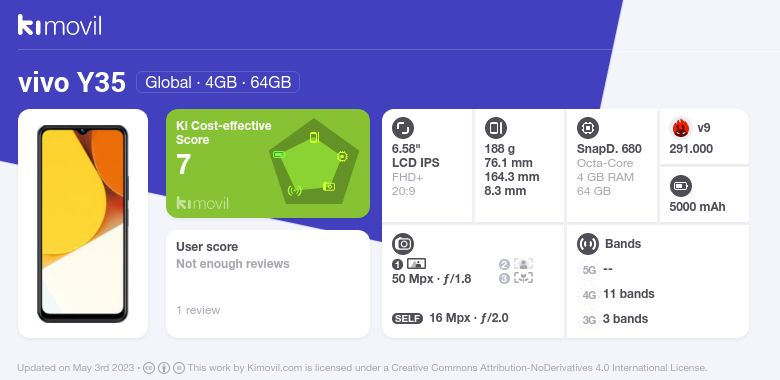Click the screen size icon above 6.58"
This screenshot has width=780, height=380.
(403, 128)
